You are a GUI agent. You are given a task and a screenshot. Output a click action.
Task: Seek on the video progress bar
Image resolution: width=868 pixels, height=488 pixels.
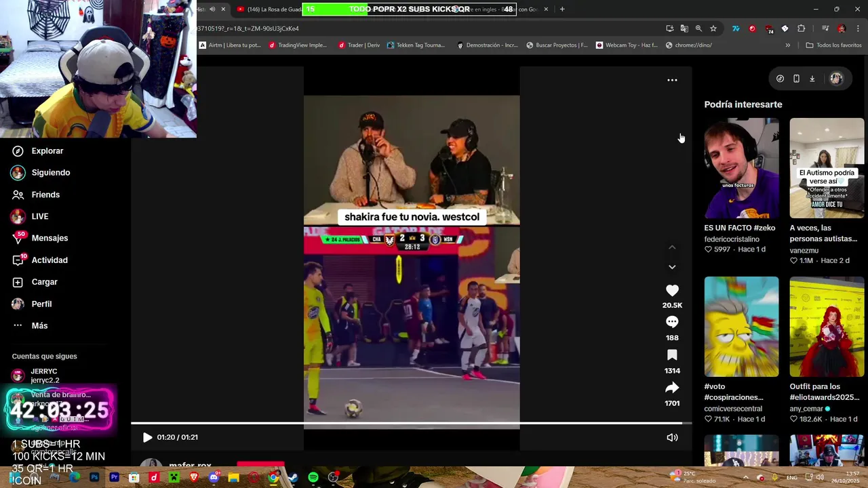(x=411, y=424)
